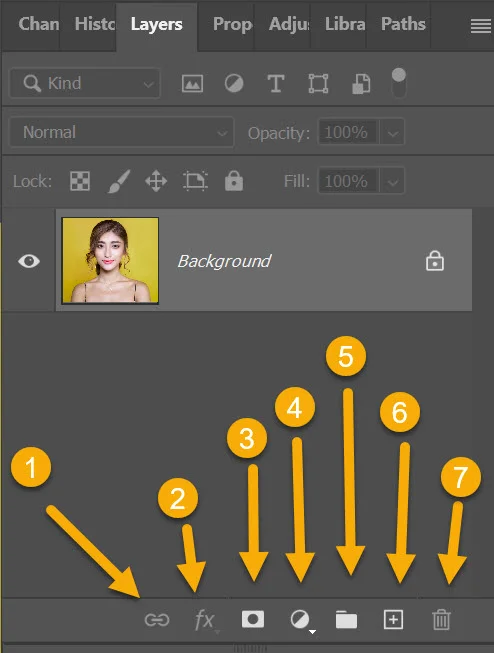
Task: Create a new group folder
Action: coord(346,620)
